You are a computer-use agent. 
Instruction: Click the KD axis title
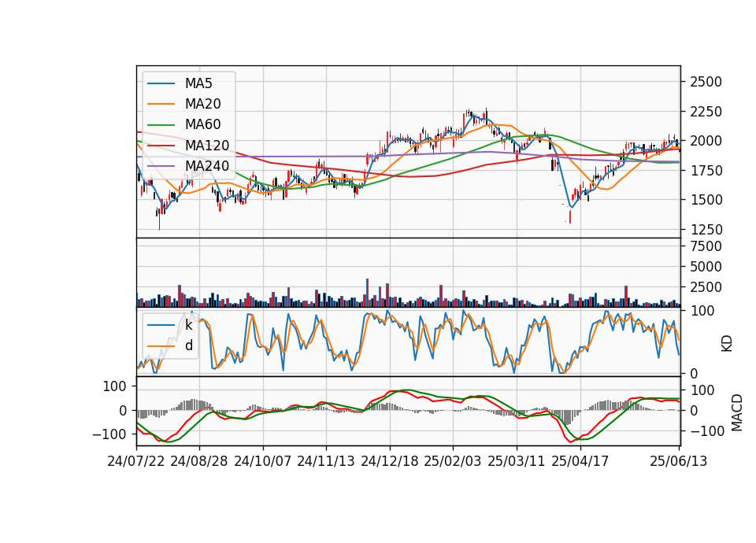pyautogui.click(x=727, y=344)
